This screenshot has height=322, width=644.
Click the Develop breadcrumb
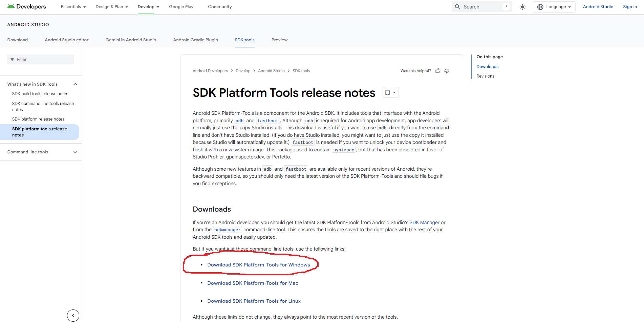point(243,71)
